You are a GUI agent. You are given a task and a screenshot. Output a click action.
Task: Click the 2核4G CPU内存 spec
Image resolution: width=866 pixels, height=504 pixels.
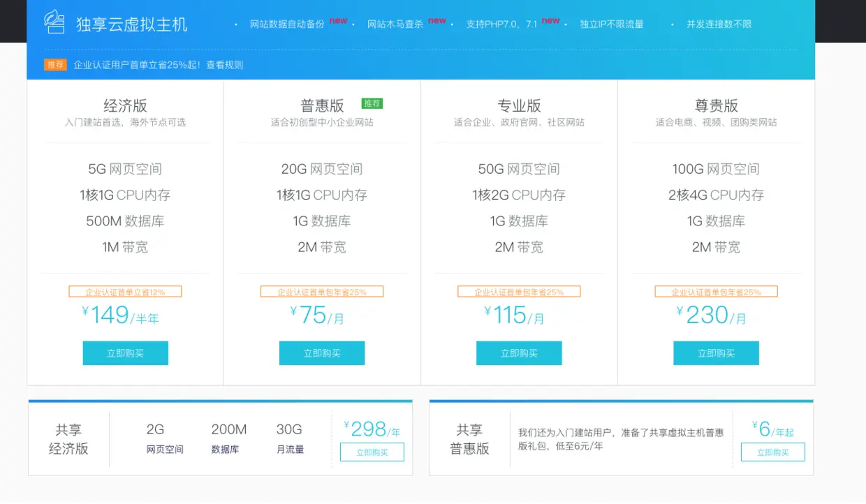point(716,195)
